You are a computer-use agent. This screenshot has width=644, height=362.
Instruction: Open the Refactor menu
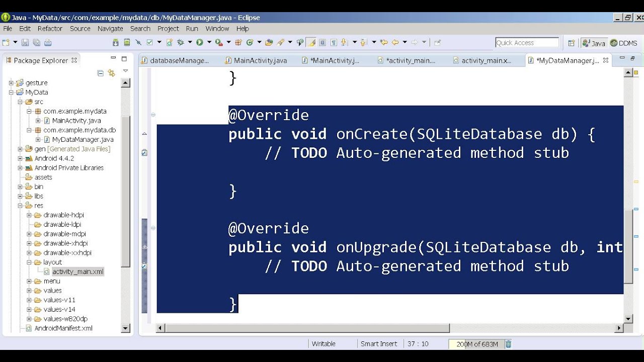pos(50,29)
